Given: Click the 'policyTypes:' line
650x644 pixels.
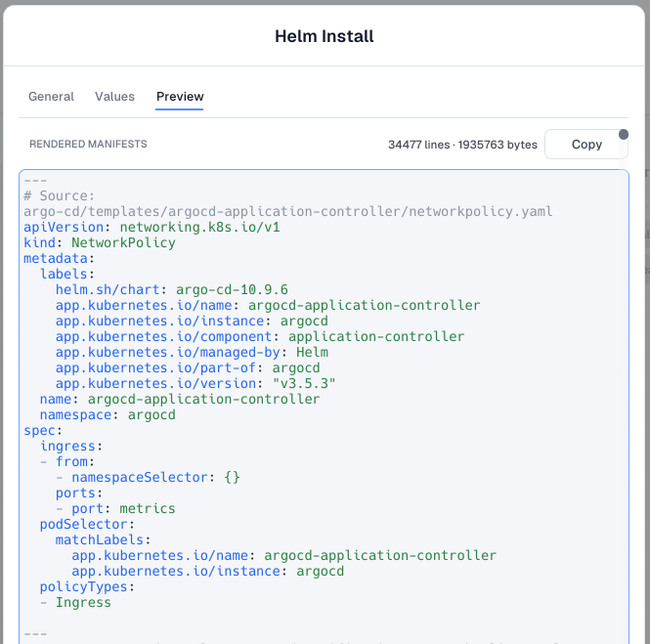Looking at the screenshot, I should coord(87,586).
